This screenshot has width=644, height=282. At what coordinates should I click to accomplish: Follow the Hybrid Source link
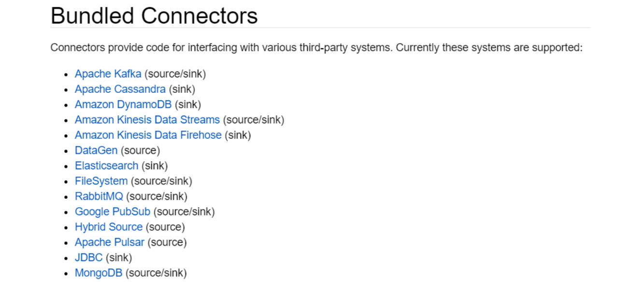point(109,227)
